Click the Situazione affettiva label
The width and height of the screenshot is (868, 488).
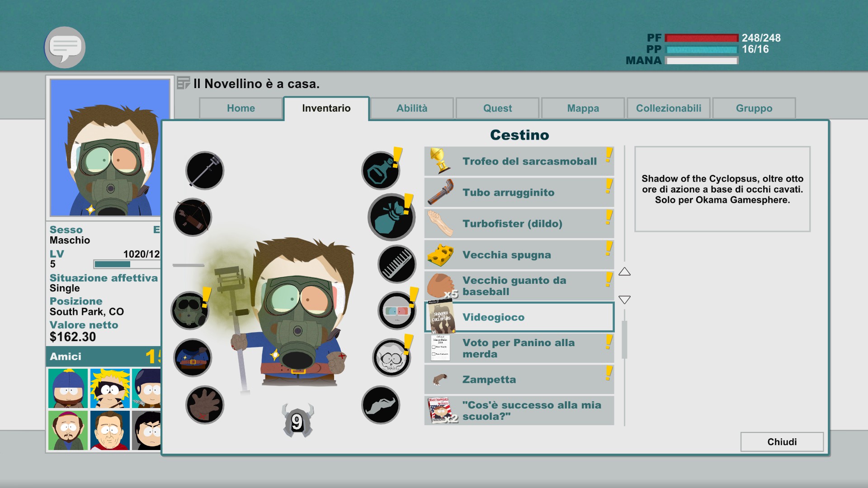[x=104, y=278]
